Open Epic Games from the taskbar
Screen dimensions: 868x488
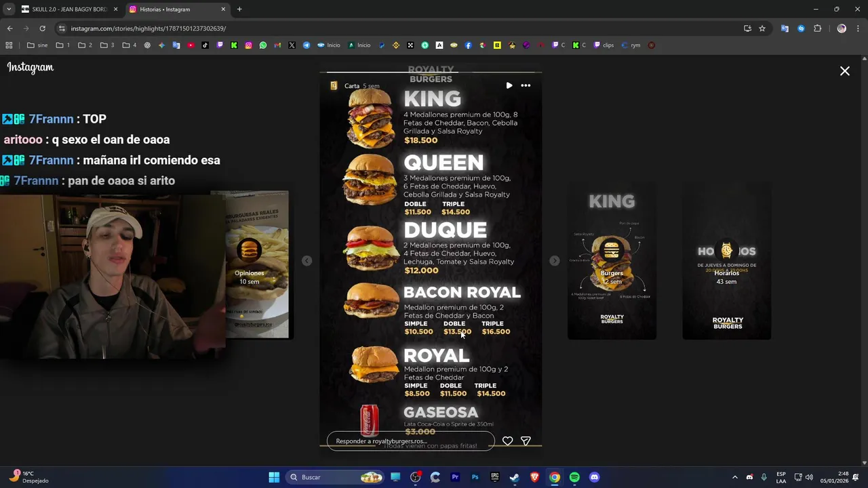pos(495,477)
